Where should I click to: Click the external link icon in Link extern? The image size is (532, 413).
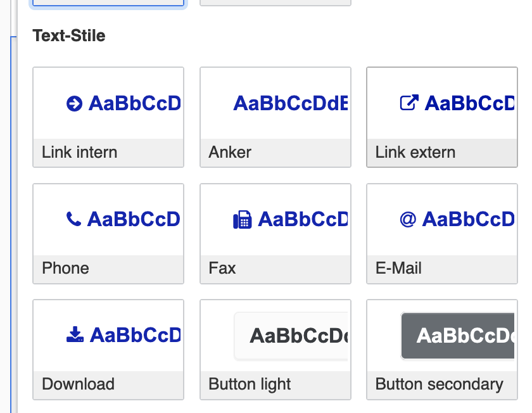click(409, 103)
